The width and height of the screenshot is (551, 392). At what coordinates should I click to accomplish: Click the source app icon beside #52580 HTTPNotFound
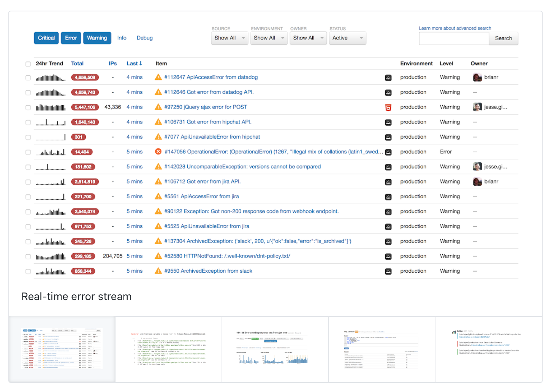388,256
